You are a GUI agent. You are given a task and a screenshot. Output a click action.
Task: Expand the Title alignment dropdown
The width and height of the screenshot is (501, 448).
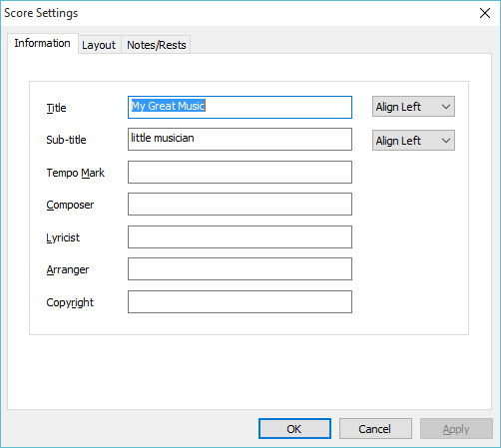(x=413, y=107)
